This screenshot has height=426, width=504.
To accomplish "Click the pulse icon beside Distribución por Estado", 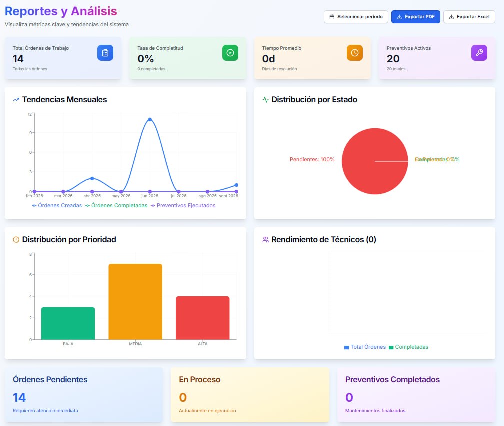I will pyautogui.click(x=265, y=100).
